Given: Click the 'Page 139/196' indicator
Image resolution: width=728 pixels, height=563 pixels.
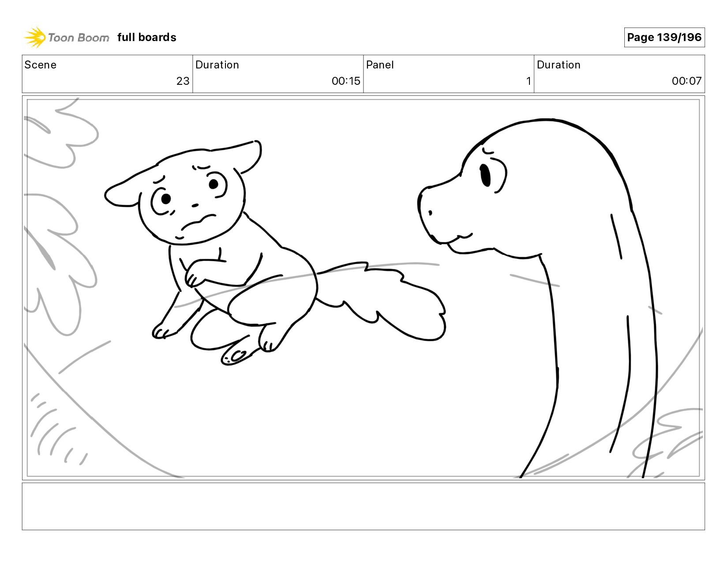Looking at the screenshot, I should (x=664, y=38).
